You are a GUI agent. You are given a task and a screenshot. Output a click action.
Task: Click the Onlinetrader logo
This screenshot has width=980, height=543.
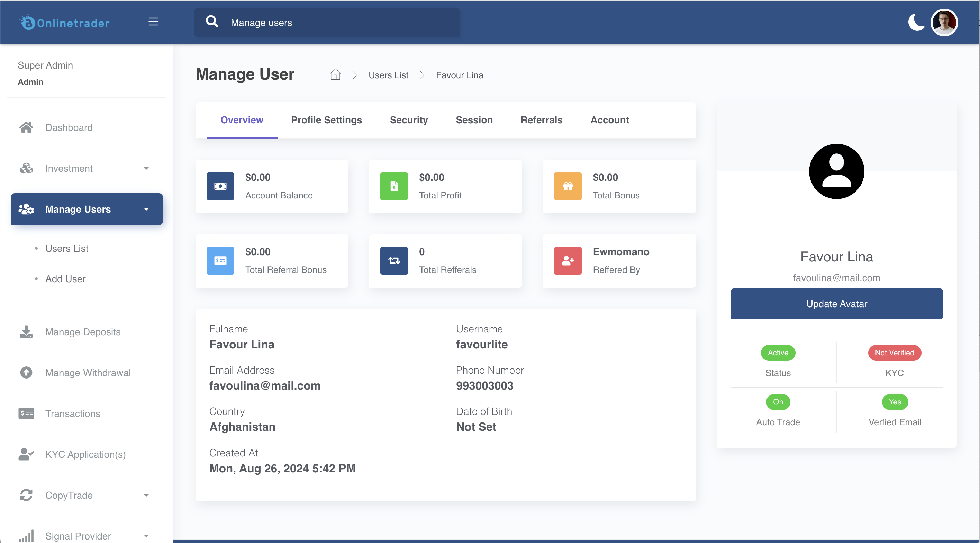[65, 22]
